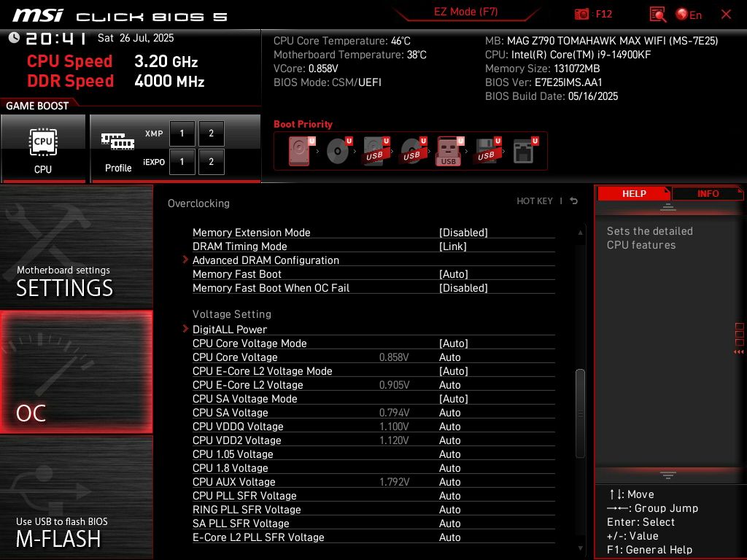Change Memory Extension Mode [Disabled] value

(463, 233)
